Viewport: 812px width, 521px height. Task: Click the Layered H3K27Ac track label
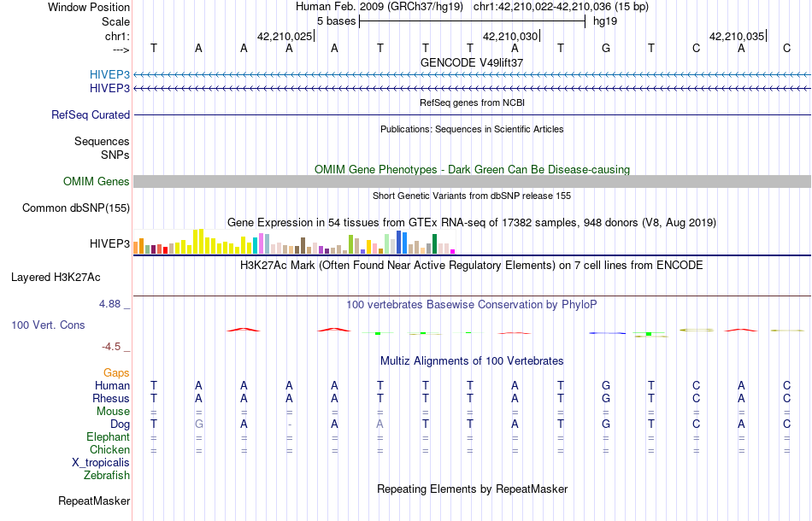(x=56, y=278)
